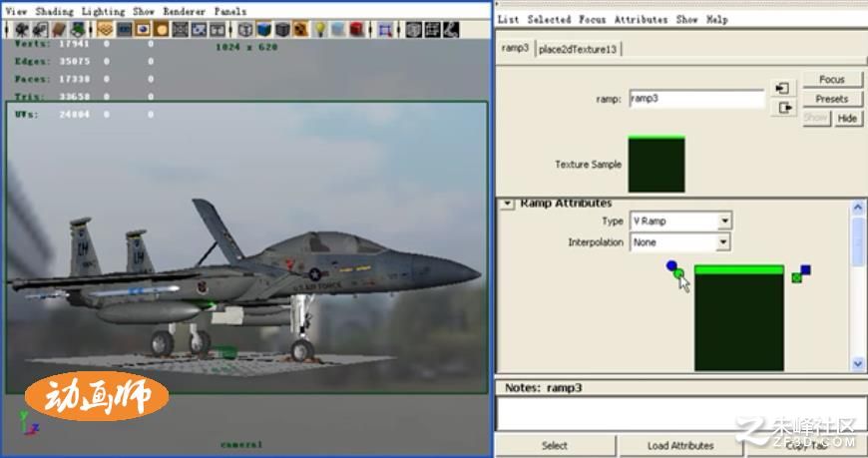The image size is (868, 458).
Task: Open the Panels menu
Action: (230, 11)
